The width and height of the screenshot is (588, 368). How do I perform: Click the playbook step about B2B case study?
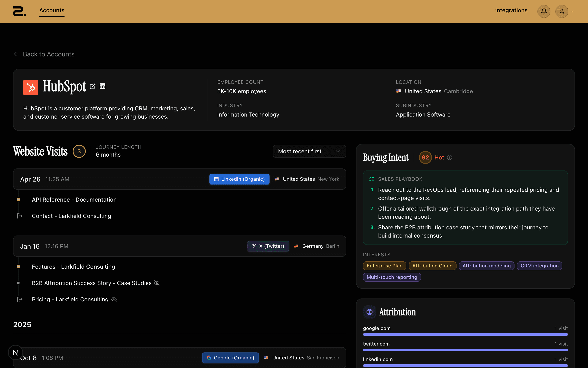(x=463, y=231)
